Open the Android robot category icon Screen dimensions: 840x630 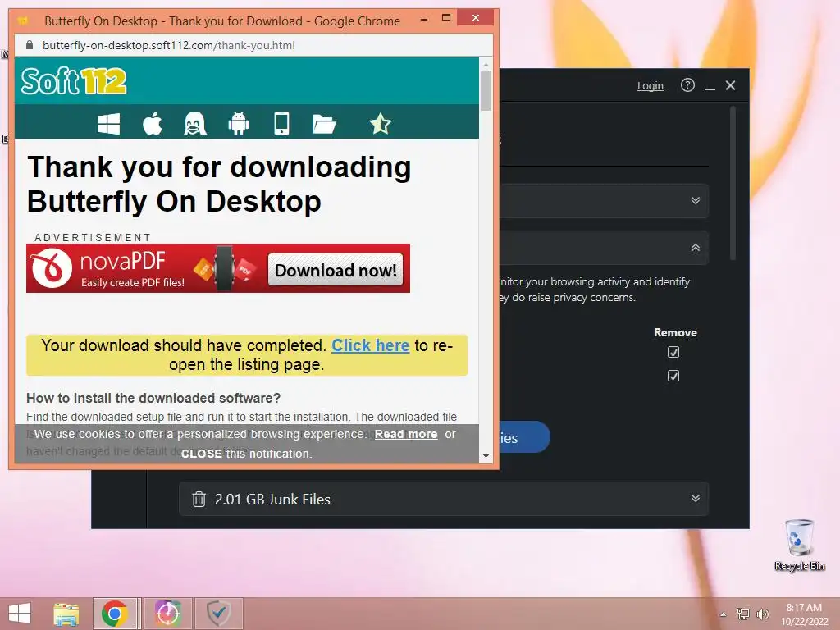coord(239,123)
